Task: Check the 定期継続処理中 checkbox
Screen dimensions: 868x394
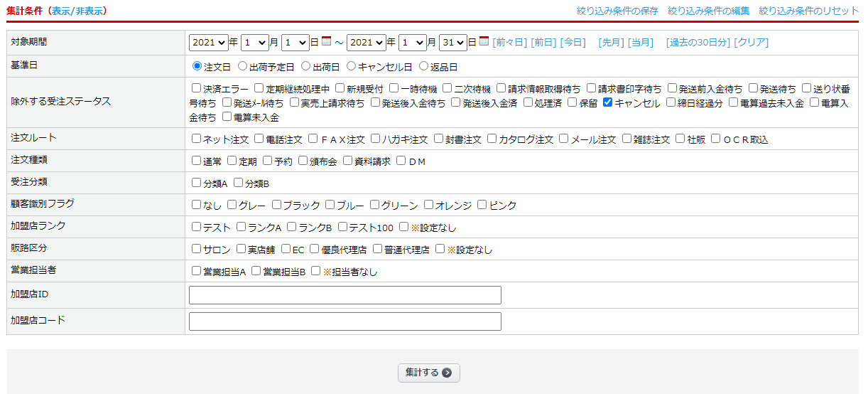Action: tap(259, 88)
